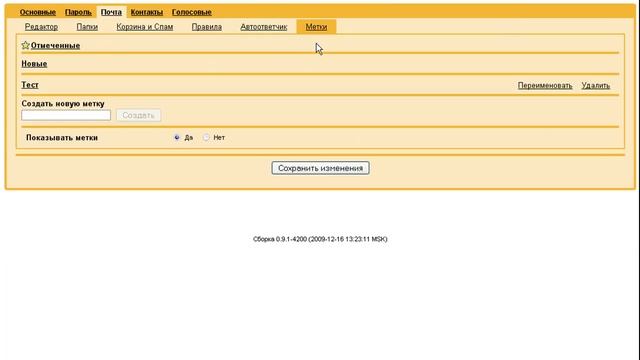The width and height of the screenshot is (640, 360).
Task: Rename the Тест label via Переименовать
Action: [x=545, y=86]
